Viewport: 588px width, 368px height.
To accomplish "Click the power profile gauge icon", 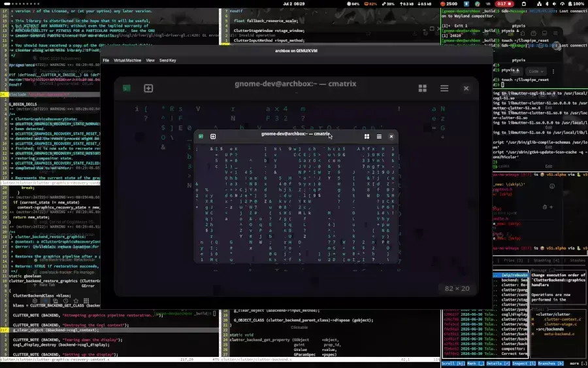I will tap(562, 4).
